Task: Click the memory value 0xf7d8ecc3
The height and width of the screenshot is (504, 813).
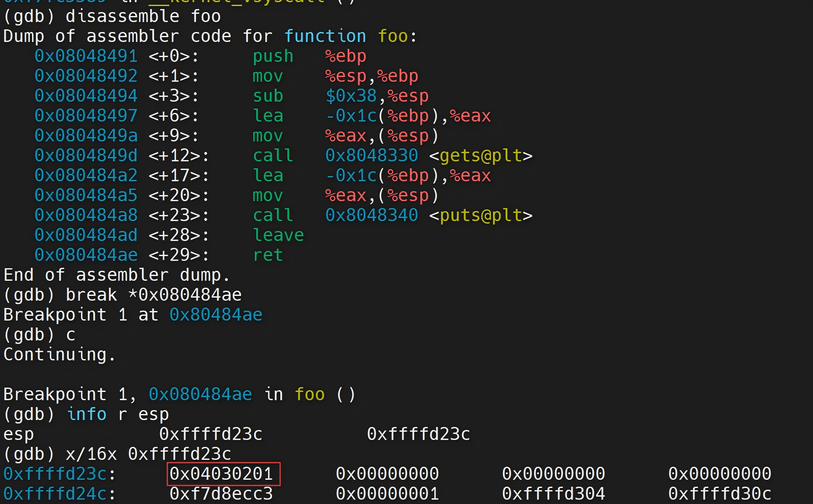Action: coord(221,494)
